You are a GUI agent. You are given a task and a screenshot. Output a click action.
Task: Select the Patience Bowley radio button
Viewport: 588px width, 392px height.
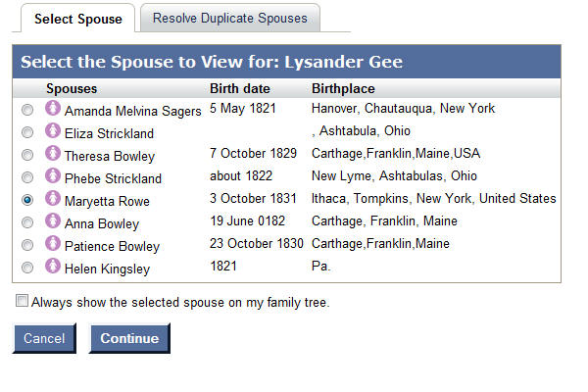27,245
